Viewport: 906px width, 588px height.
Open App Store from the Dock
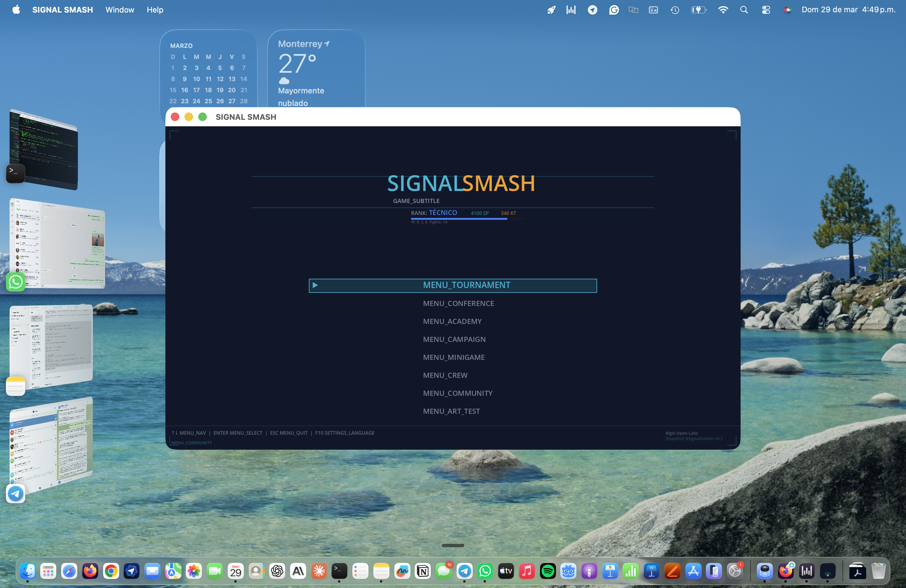click(693, 571)
